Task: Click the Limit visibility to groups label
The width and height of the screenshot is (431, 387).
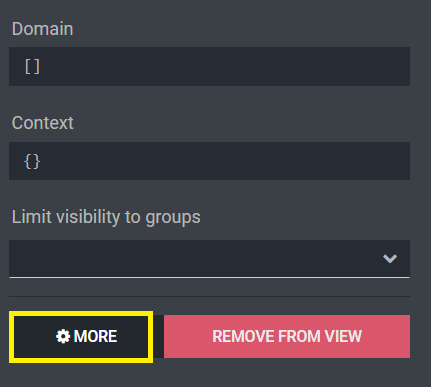Action: (x=106, y=217)
